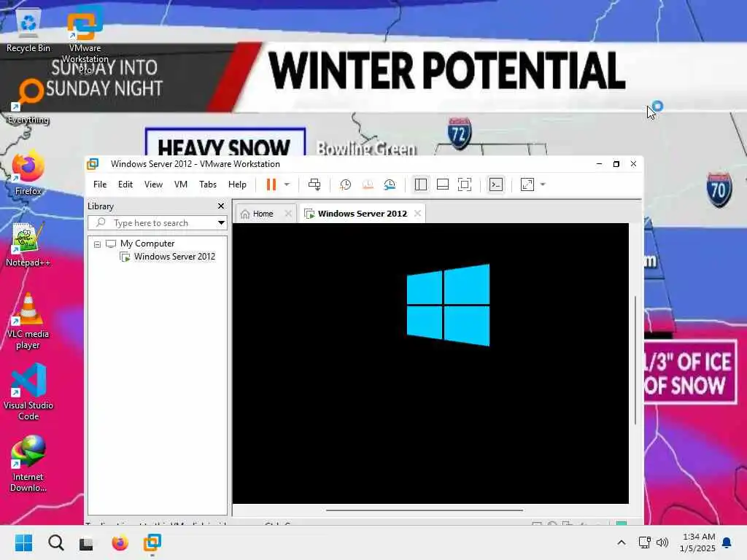Image resolution: width=747 pixels, height=560 pixels.
Task: Enter full screen mode
Action: point(465,184)
